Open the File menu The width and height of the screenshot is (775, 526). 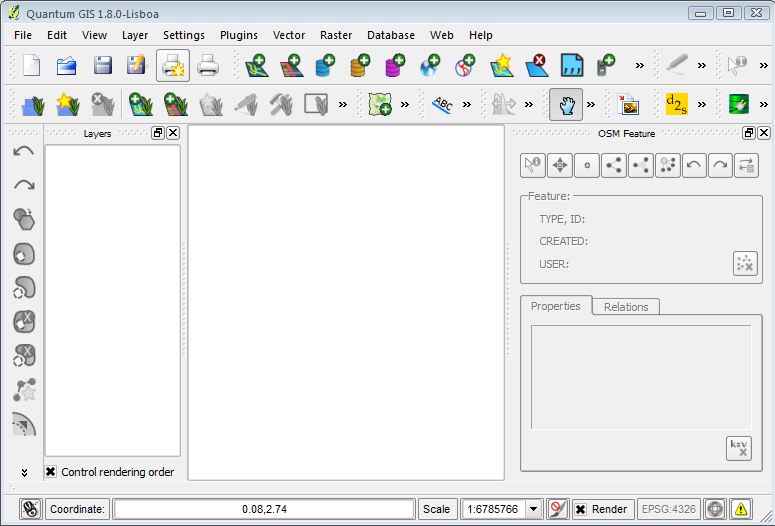tap(23, 35)
